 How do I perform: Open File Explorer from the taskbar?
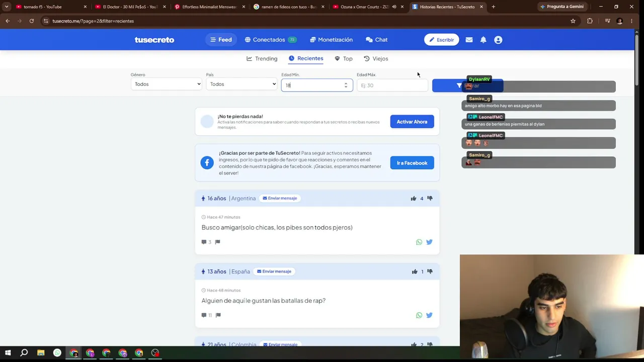[41, 353]
